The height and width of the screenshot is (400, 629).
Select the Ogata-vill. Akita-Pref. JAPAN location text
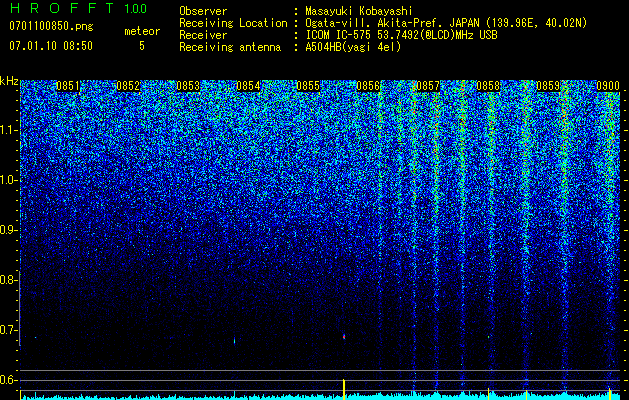click(446, 23)
